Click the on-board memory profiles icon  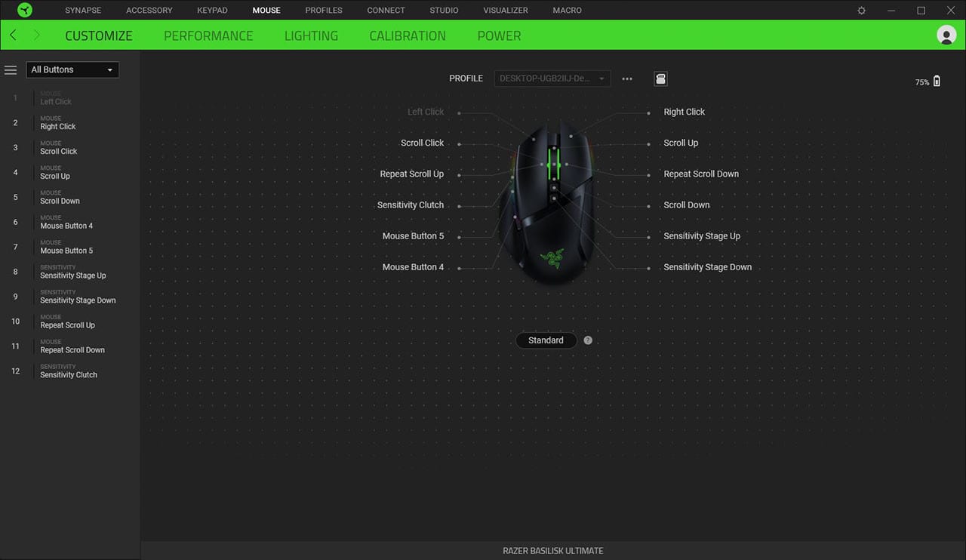click(x=660, y=78)
